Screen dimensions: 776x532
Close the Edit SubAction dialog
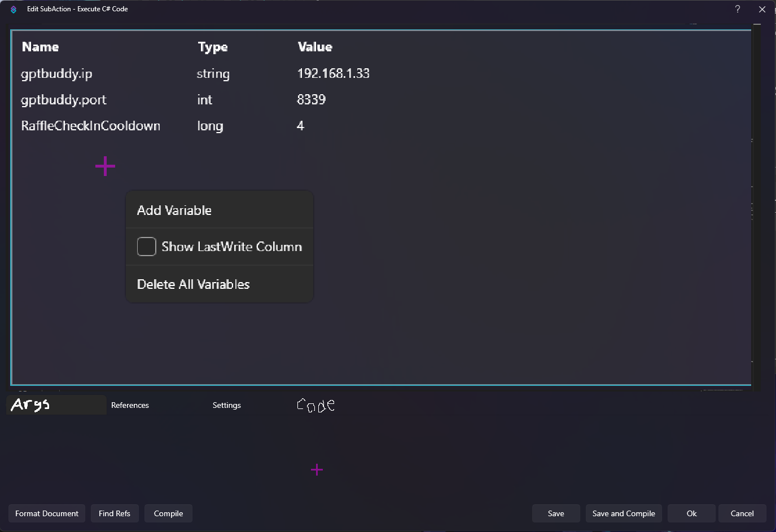[762, 9]
